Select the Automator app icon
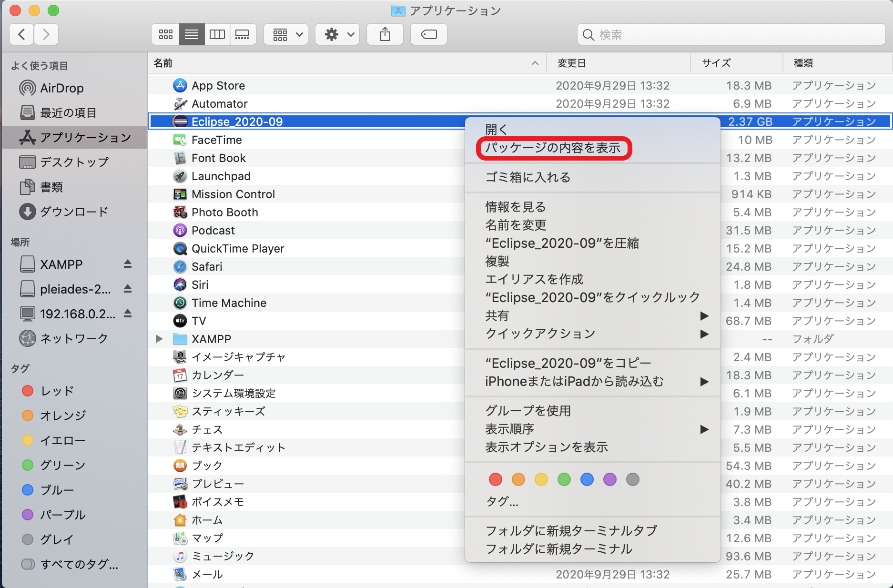Screen dimensions: 893x588 [180, 103]
